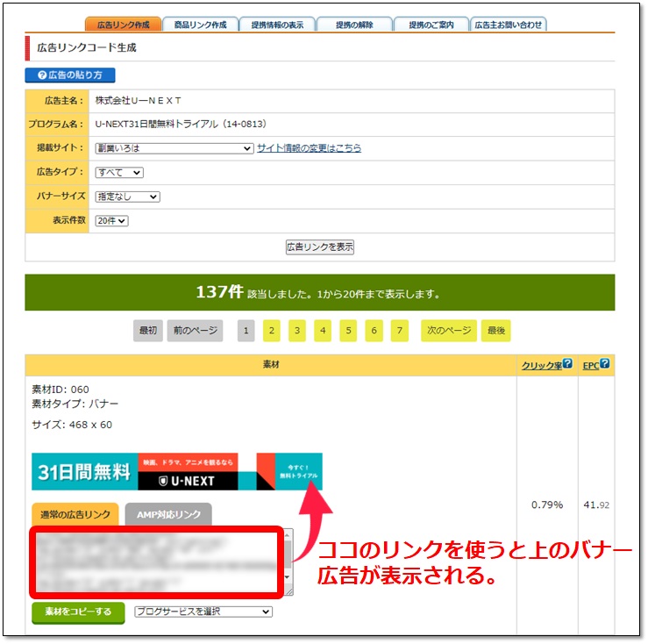Click the 素材タイプ: バナー text
Image resolution: width=648 pixels, height=644 pixels.
tap(75, 404)
